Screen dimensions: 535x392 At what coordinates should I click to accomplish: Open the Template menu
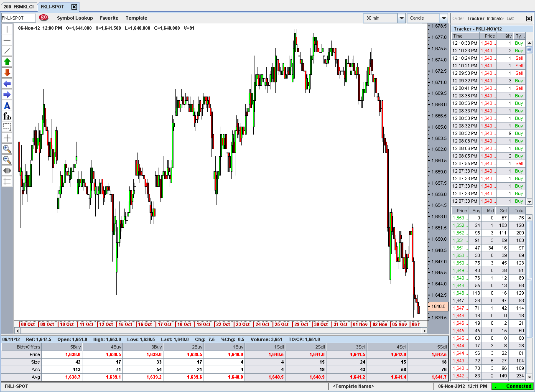136,18
